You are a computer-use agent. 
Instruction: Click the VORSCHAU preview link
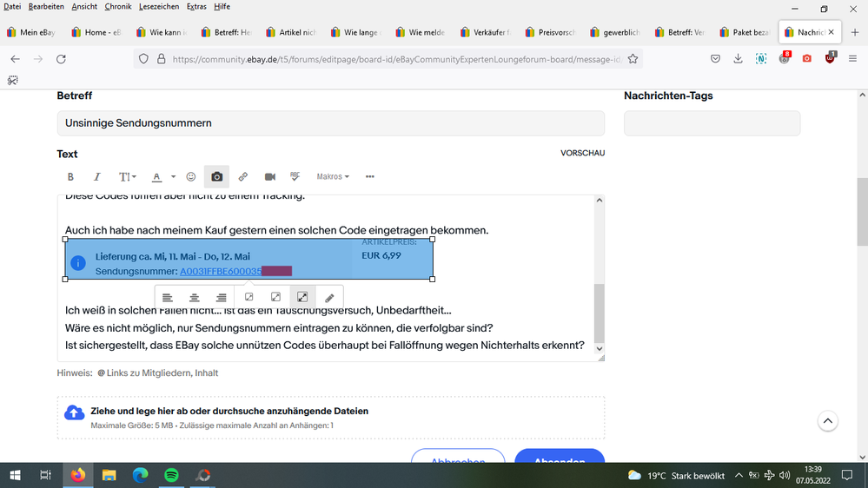[582, 154]
